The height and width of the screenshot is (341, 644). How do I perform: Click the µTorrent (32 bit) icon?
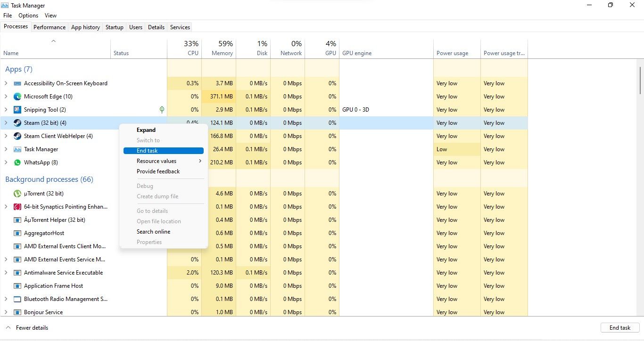click(17, 194)
